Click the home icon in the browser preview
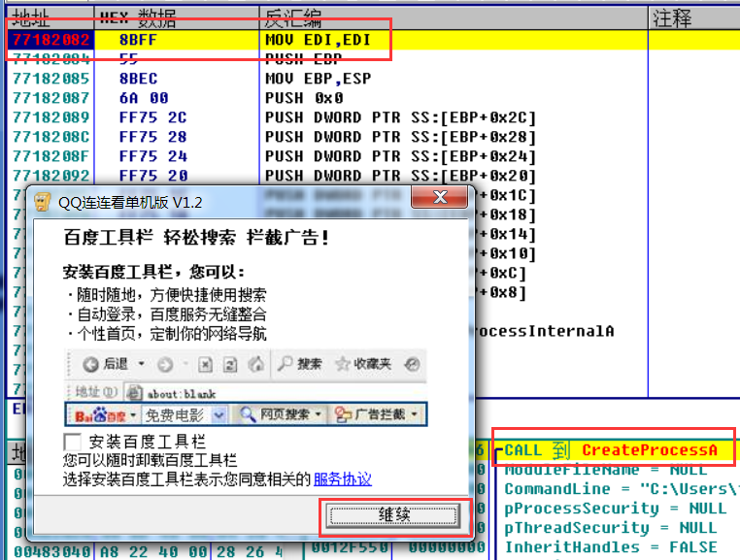 click(256, 364)
